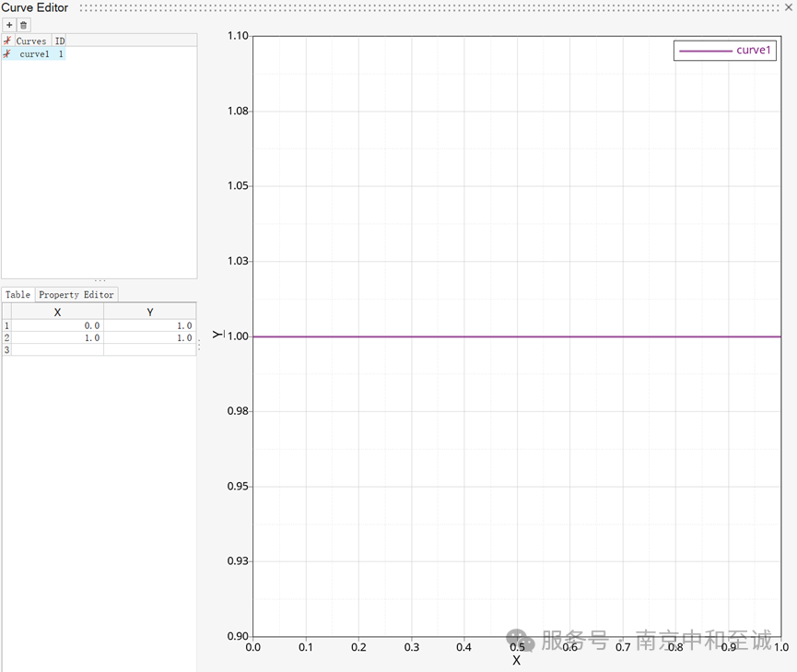Click the 1.10 tick label on the Y axis
Screen dimensions: 797x672
[x=238, y=36]
